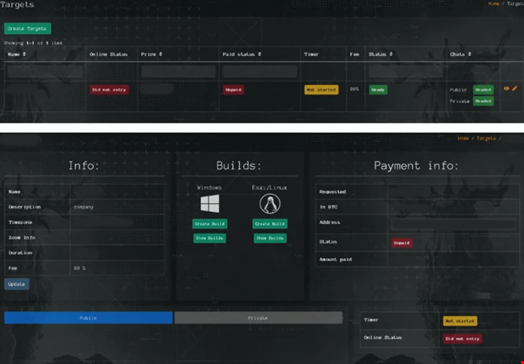
Task: Click the eye view icon in target row
Action: [x=506, y=89]
